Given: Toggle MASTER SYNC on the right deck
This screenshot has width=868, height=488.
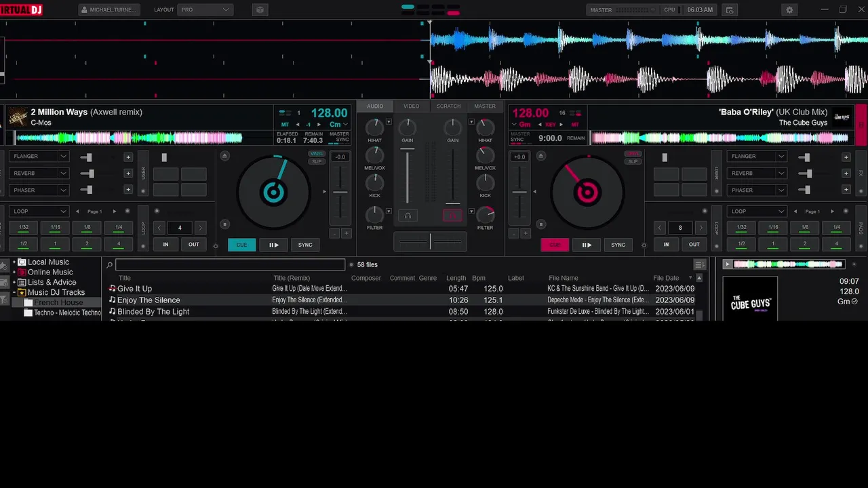Looking at the screenshot, I should pos(520,137).
